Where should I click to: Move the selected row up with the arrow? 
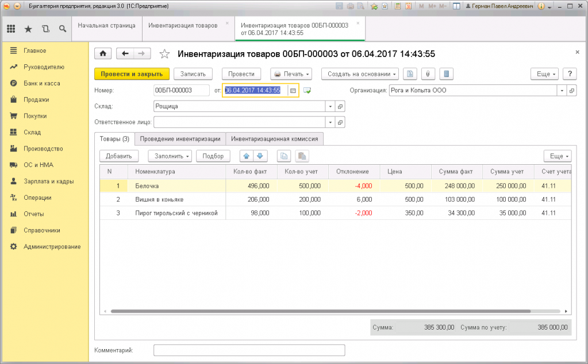click(x=246, y=156)
